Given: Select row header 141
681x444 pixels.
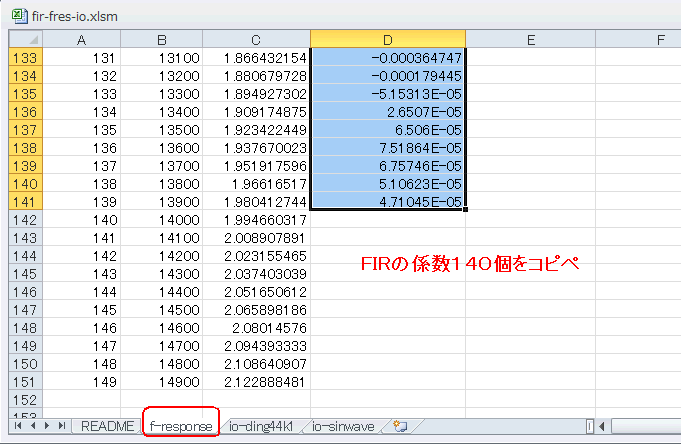Looking at the screenshot, I should coord(26,202).
